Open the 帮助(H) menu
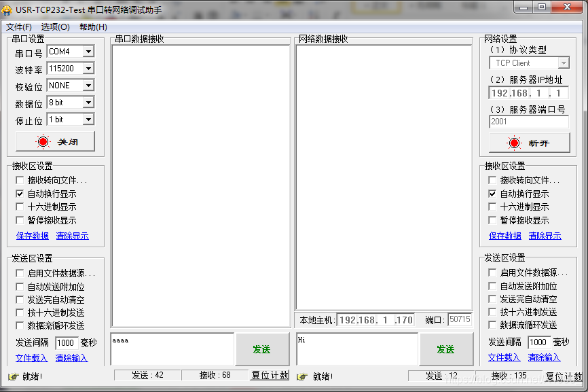 tap(93, 27)
